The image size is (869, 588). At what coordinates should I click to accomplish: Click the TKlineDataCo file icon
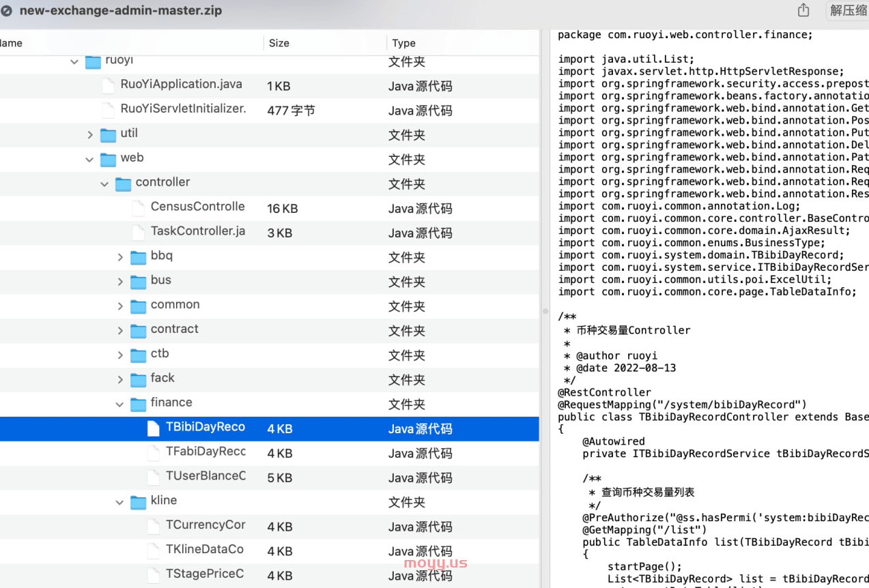154,550
